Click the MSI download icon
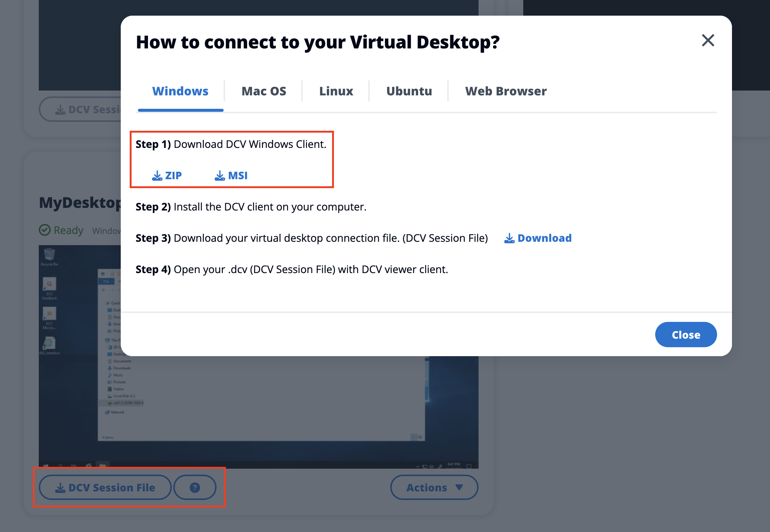The height and width of the screenshot is (532, 770). pos(219,175)
